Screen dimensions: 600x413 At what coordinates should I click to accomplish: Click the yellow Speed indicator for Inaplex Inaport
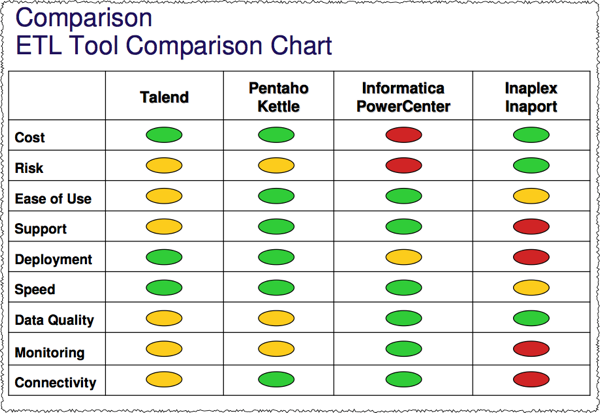530,288
